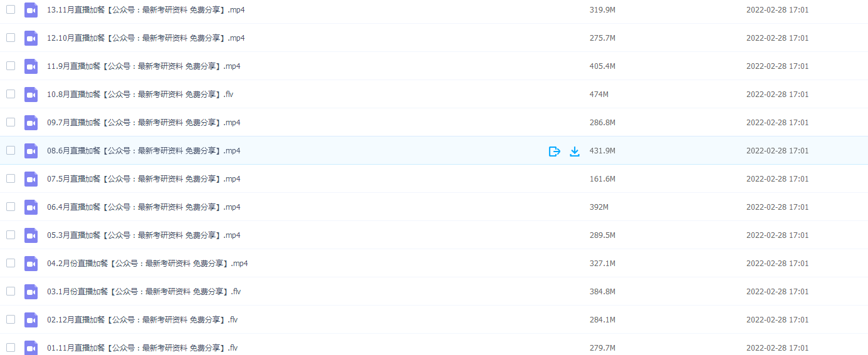
Task: Click the file size 384.8M
Action: click(x=602, y=292)
